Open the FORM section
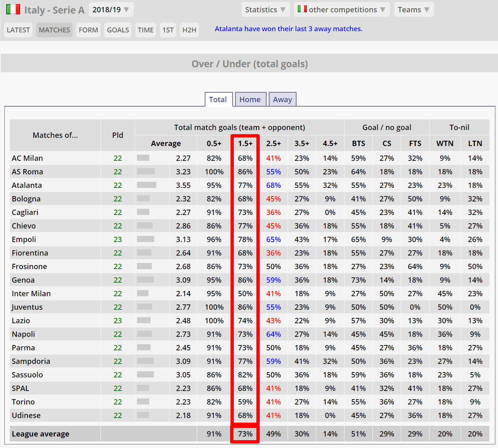This screenshot has height=448, width=498. click(88, 30)
